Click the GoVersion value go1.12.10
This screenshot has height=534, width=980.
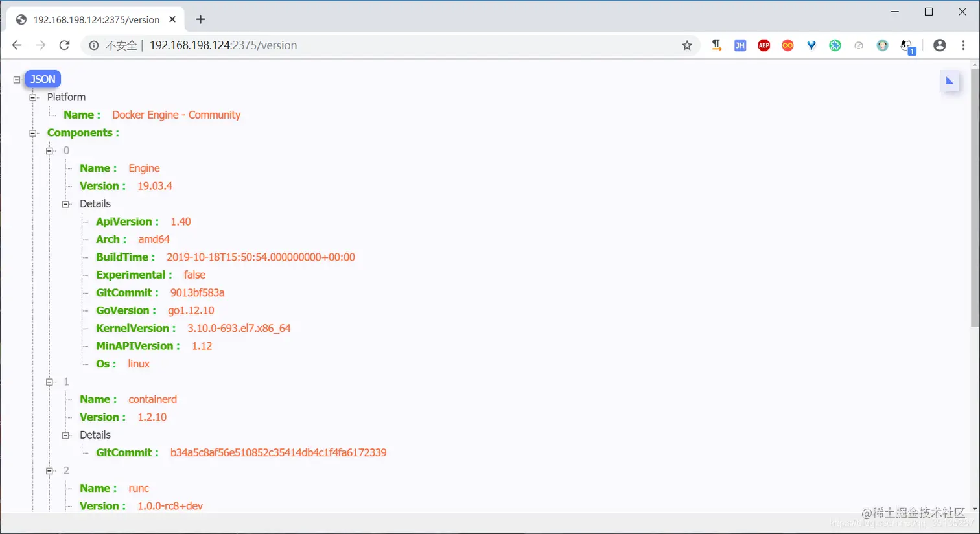tap(191, 310)
